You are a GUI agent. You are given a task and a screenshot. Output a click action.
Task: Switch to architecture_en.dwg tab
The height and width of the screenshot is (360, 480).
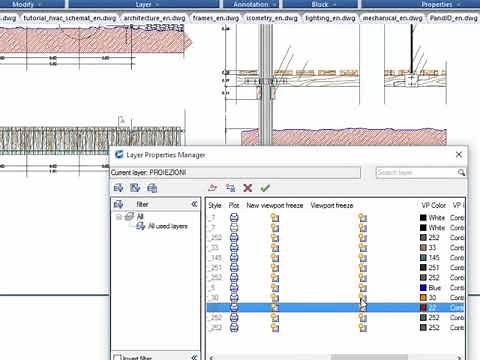[x=154, y=18]
